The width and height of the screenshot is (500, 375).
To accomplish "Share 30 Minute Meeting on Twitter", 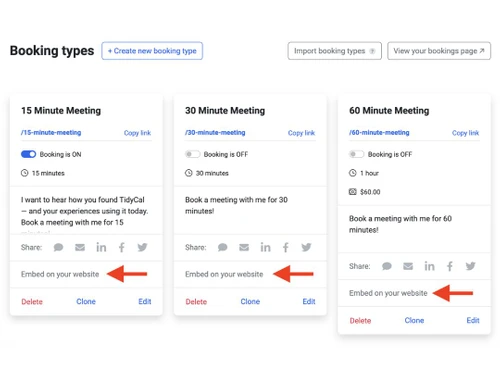I will (x=306, y=247).
